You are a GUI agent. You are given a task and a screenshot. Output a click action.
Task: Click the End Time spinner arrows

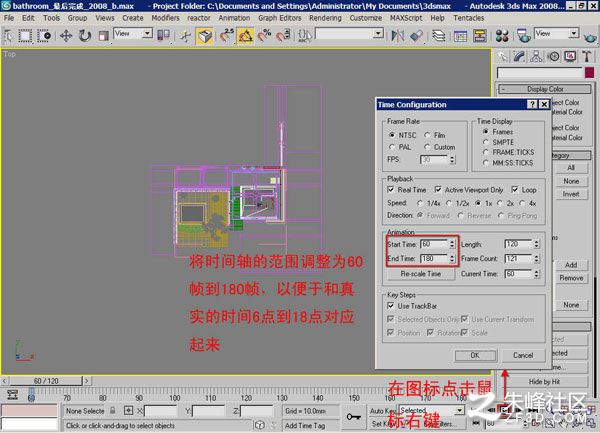[452, 259]
